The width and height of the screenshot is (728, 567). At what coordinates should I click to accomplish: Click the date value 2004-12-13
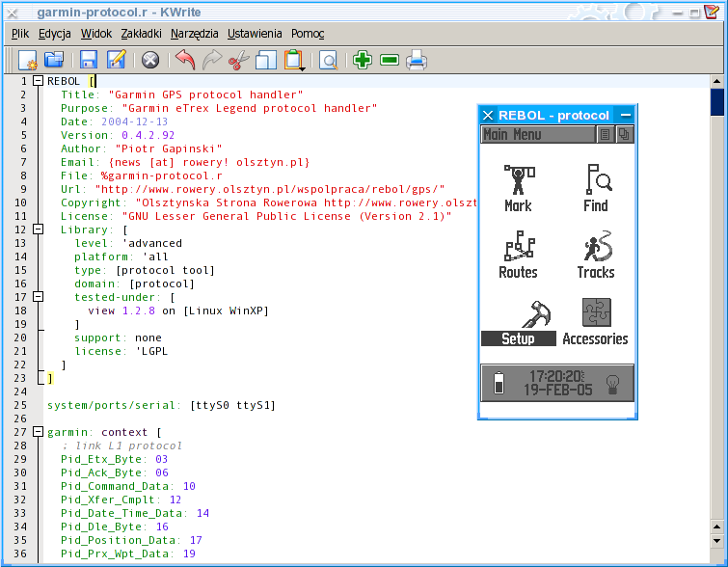[x=135, y=121]
